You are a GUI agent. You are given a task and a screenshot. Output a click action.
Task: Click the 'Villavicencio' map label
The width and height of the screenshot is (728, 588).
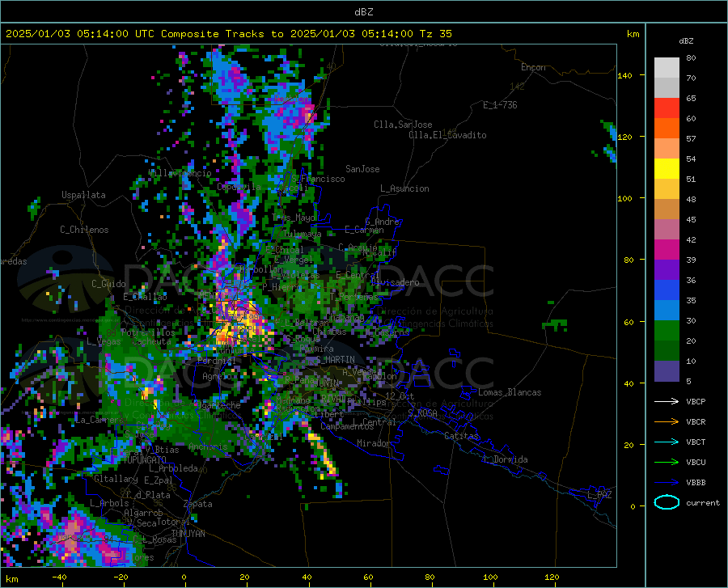180,173
